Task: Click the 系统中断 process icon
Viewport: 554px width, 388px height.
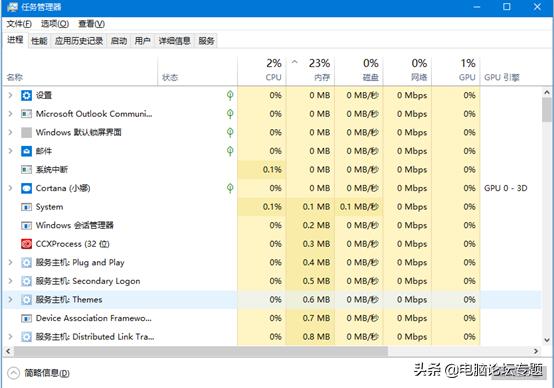Action: point(26,170)
